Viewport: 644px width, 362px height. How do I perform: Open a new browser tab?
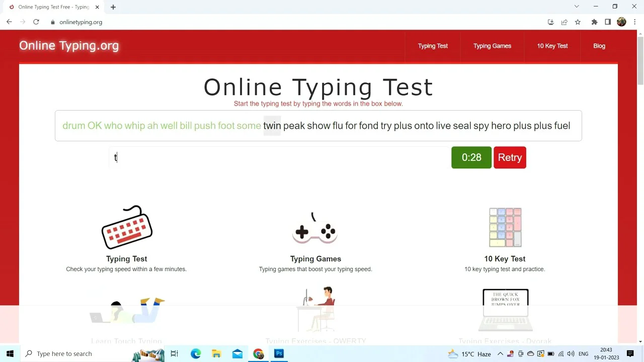pos(113,7)
